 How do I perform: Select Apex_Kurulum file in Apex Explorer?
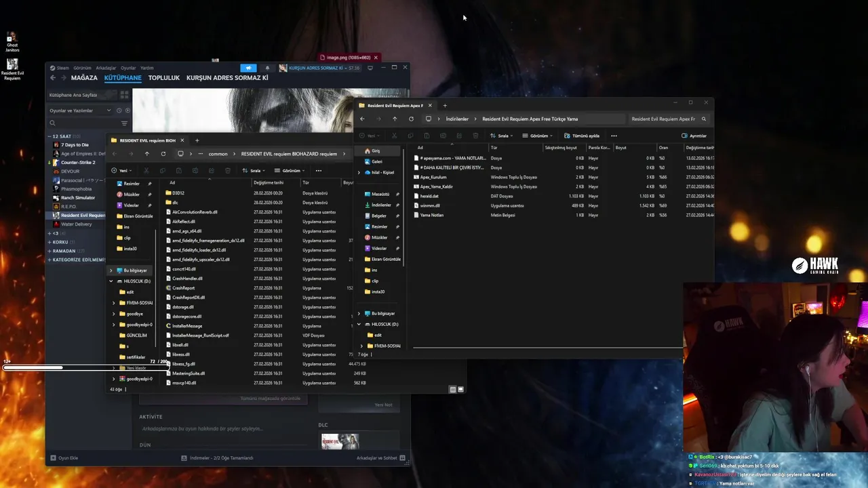(x=433, y=177)
